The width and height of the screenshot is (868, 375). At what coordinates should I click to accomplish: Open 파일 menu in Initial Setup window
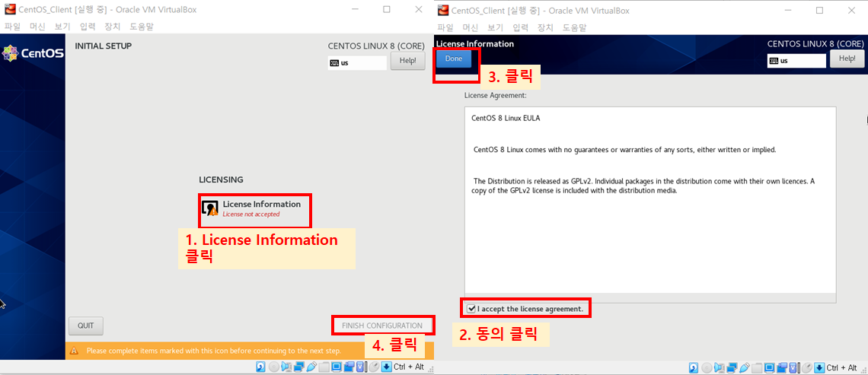(x=12, y=27)
